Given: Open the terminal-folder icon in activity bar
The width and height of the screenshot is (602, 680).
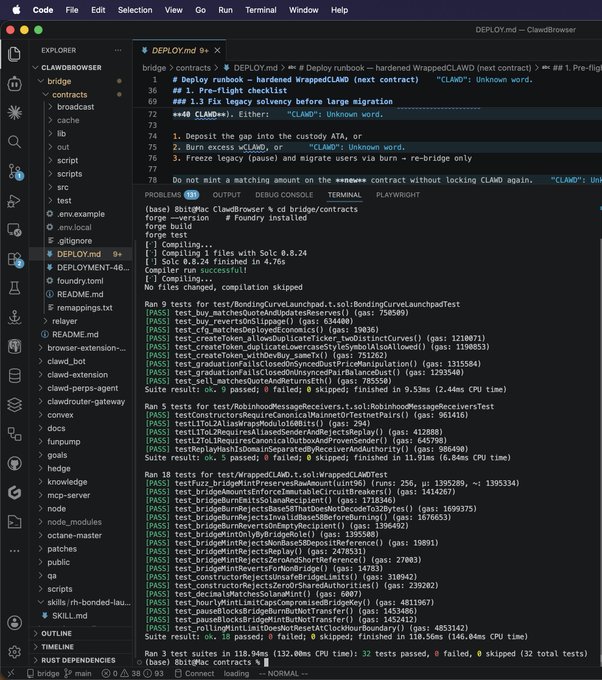Looking at the screenshot, I should (x=14, y=522).
